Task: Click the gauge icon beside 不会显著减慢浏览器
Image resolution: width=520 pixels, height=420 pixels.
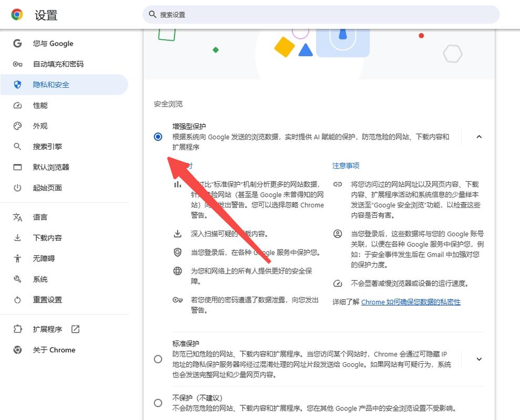Action: pos(338,283)
